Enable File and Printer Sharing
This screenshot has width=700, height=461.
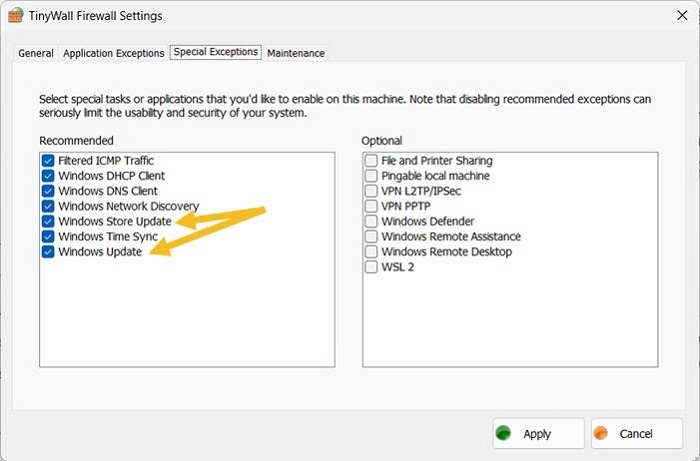tap(371, 160)
